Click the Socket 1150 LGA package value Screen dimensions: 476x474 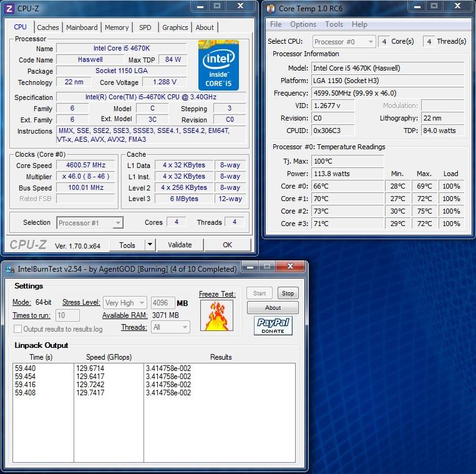pyautogui.click(x=122, y=71)
